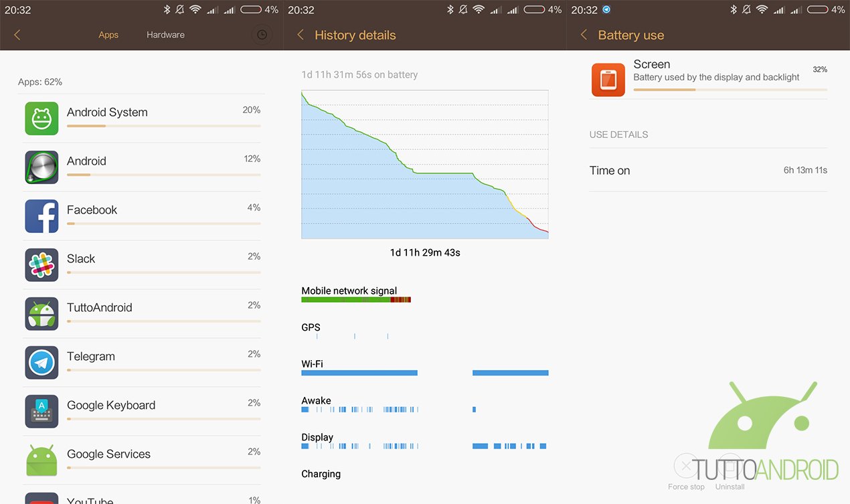Select the Facebook list entry text
Screen dimensions: 850x504
tap(92, 210)
